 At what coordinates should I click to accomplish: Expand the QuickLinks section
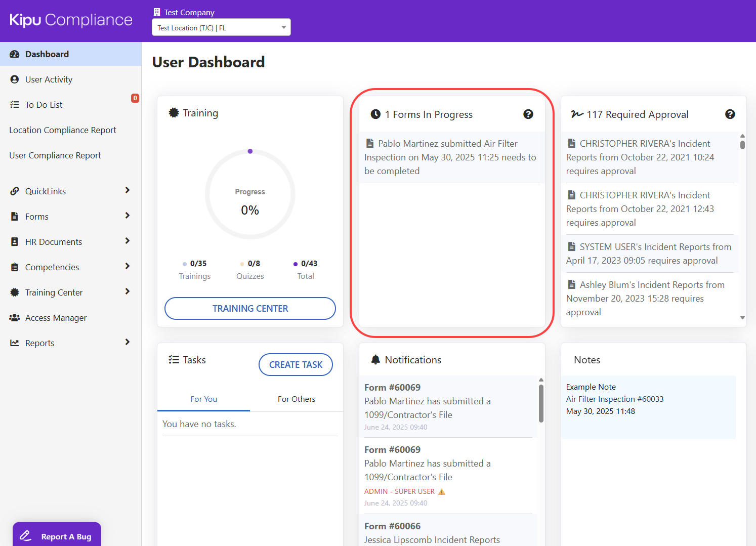coord(128,191)
